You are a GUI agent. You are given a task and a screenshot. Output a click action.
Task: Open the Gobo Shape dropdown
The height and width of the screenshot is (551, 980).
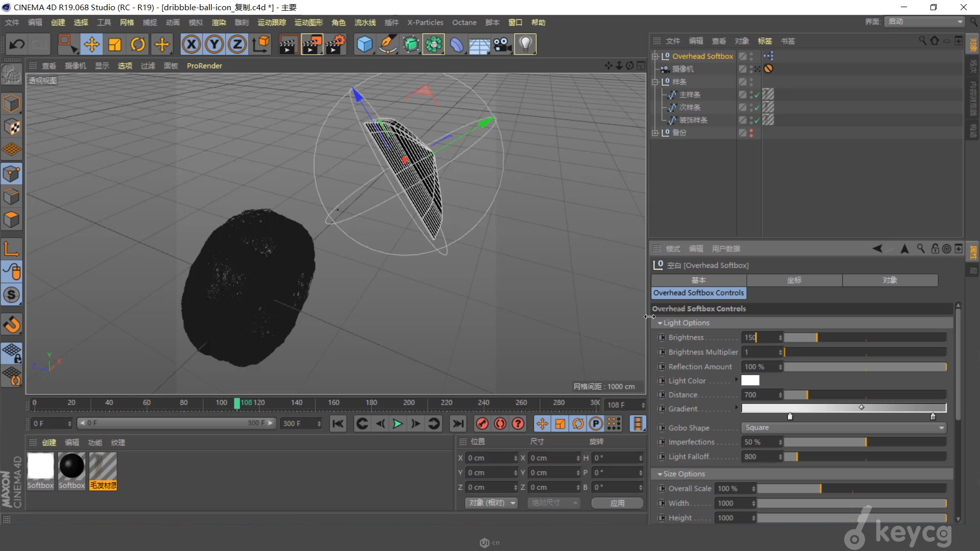point(844,428)
